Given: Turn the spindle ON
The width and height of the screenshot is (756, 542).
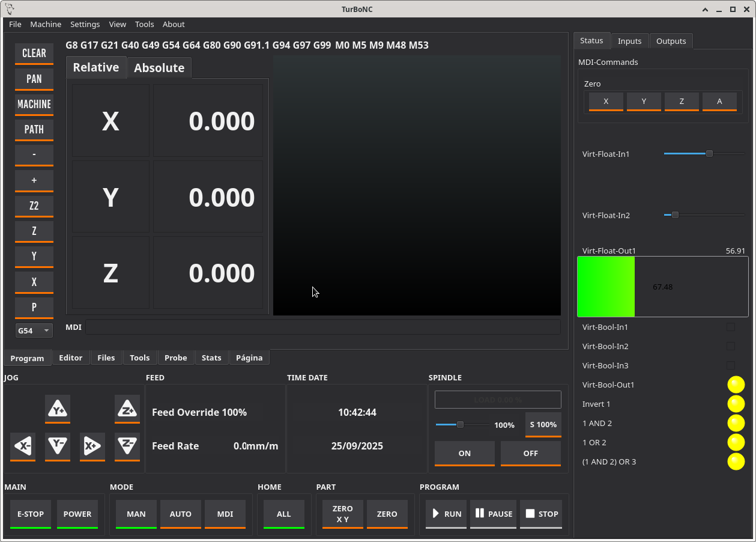Looking at the screenshot, I should [x=464, y=453].
